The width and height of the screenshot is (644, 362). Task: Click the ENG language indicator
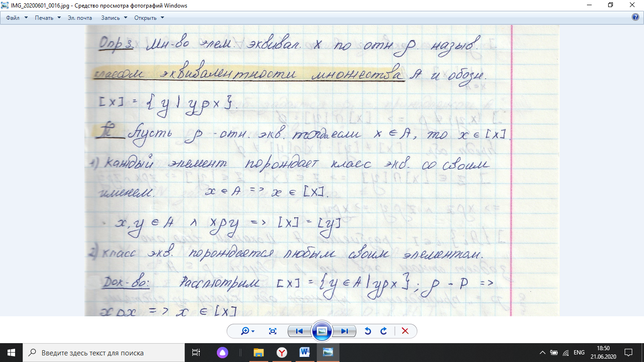coord(579,353)
